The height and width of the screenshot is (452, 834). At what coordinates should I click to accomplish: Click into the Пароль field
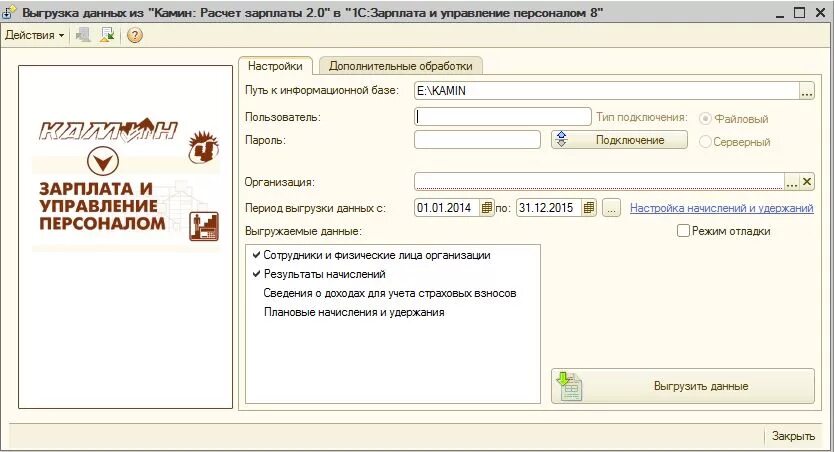(477, 140)
